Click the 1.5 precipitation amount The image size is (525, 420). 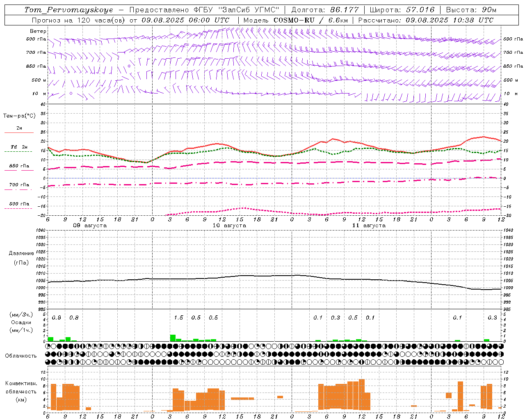pos(178,317)
